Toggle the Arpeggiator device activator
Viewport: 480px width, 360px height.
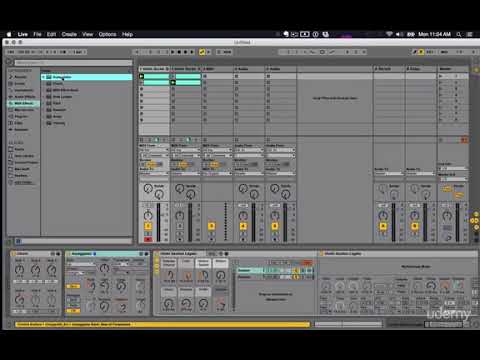click(x=69, y=254)
